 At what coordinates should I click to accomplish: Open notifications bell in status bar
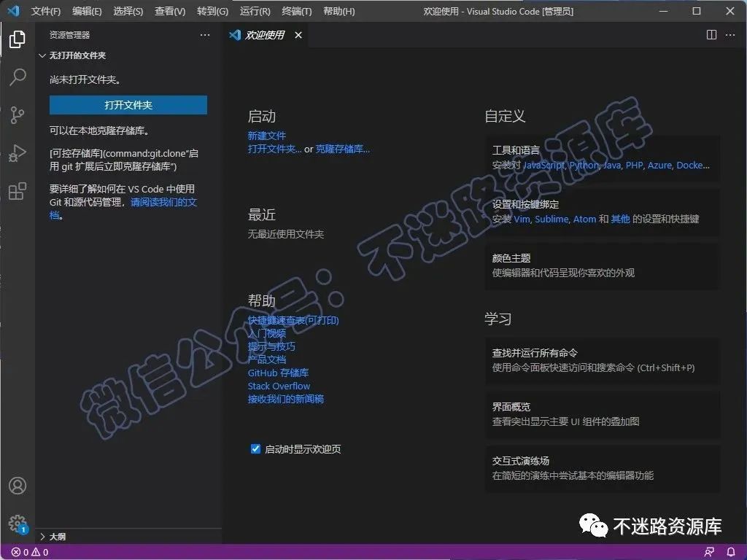(x=731, y=552)
